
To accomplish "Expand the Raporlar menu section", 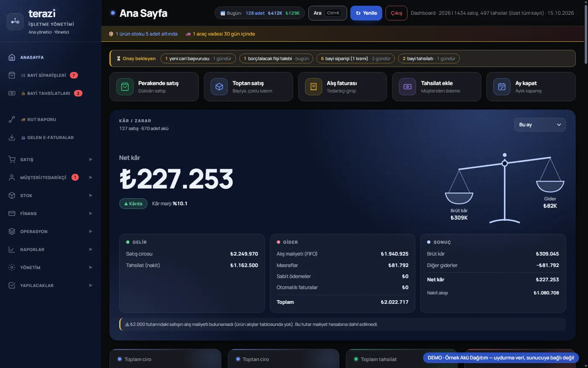I will click(50, 249).
